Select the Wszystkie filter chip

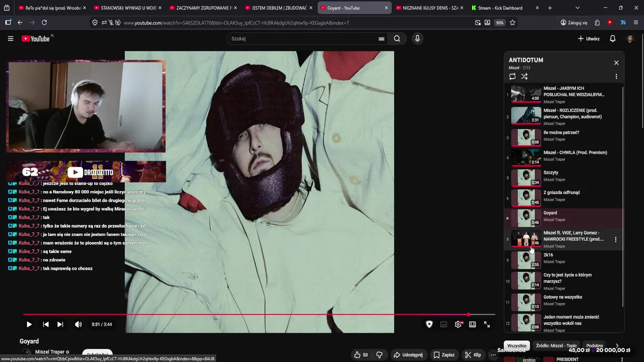pyautogui.click(x=517, y=346)
